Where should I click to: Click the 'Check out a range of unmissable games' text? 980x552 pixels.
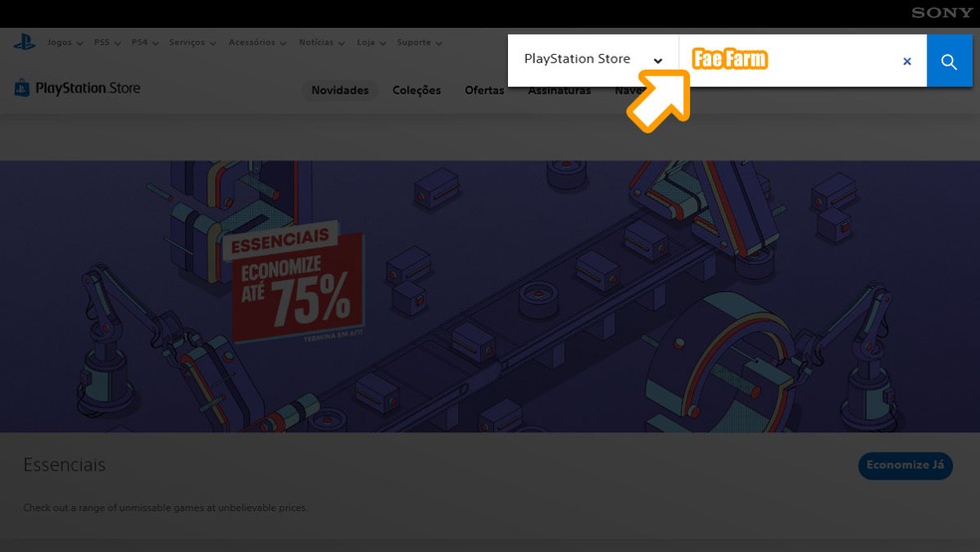pyautogui.click(x=165, y=507)
